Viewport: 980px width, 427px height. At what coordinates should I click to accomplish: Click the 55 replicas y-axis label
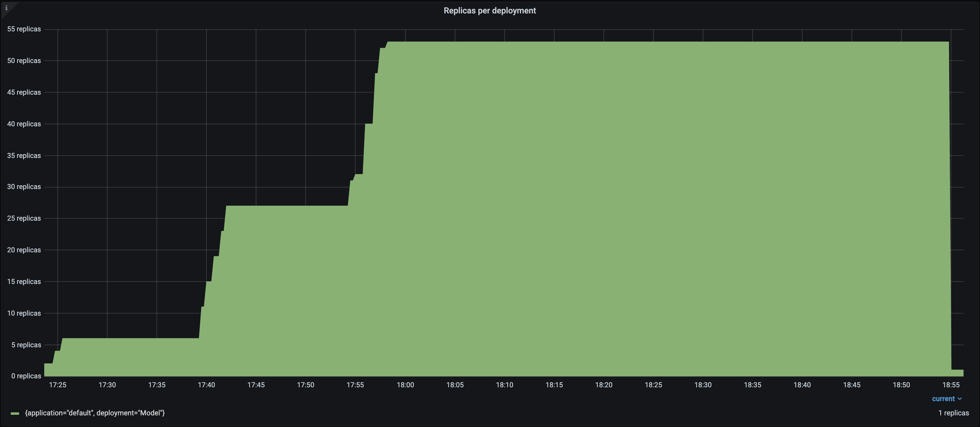(24, 29)
